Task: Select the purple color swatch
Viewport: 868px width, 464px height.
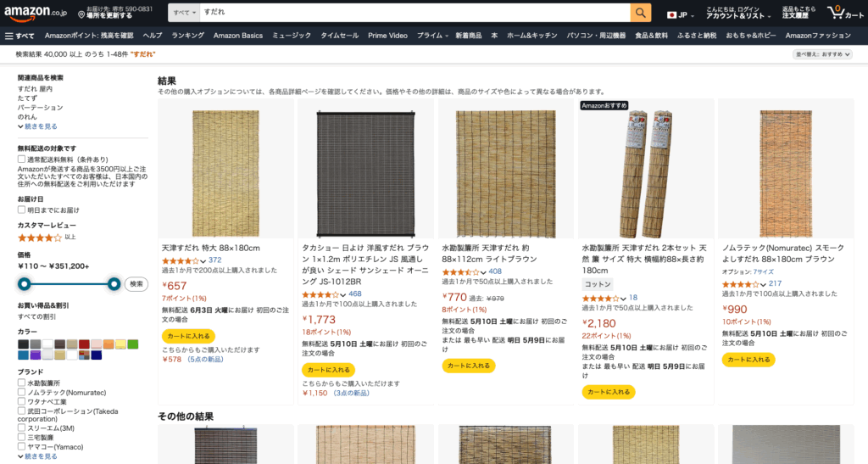Action: coord(36,355)
